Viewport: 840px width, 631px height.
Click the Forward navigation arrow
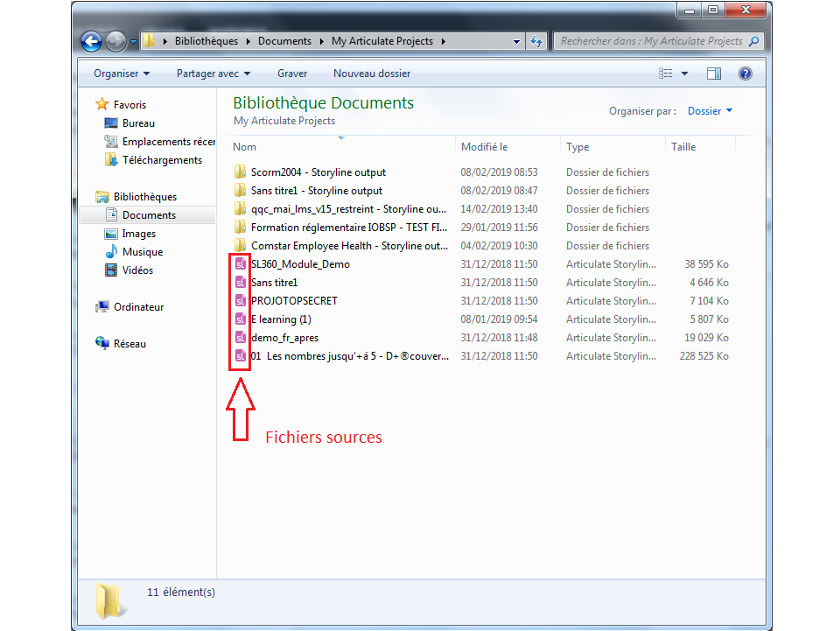(115, 41)
